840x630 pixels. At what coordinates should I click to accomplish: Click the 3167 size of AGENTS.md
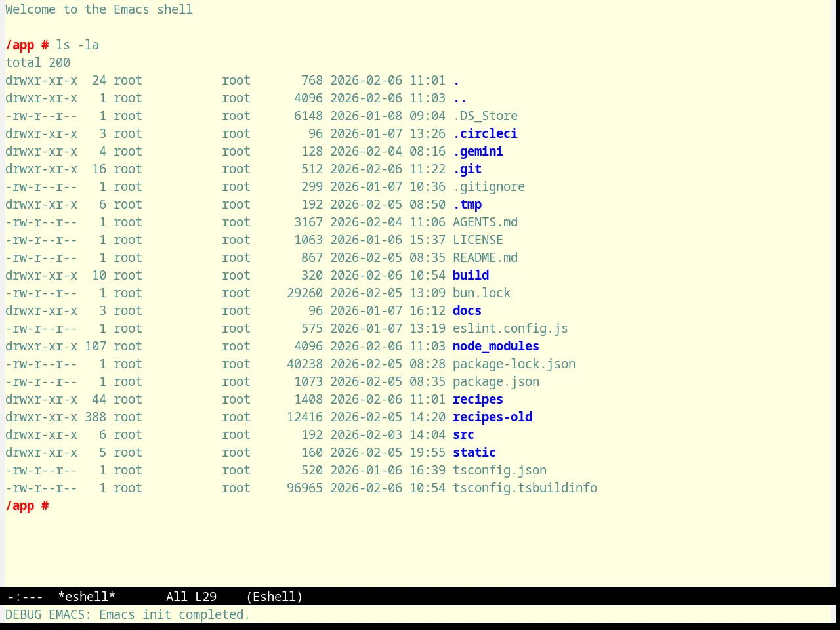point(308,222)
